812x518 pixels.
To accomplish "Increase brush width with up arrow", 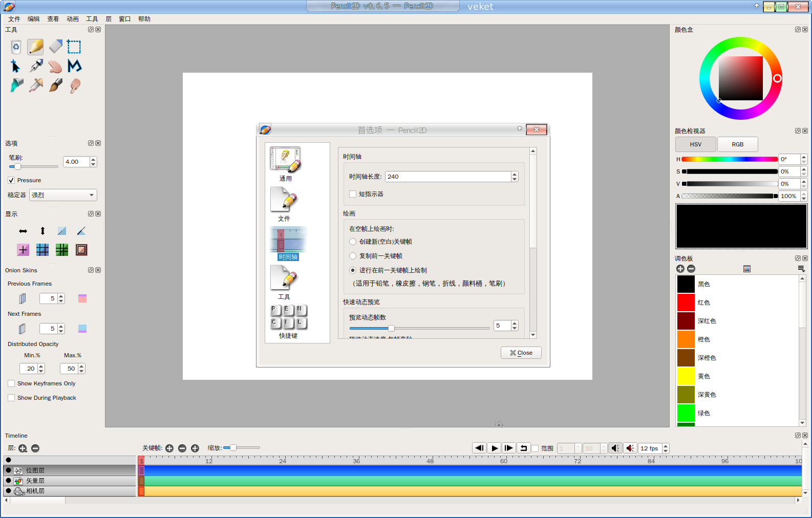I will coord(93,159).
